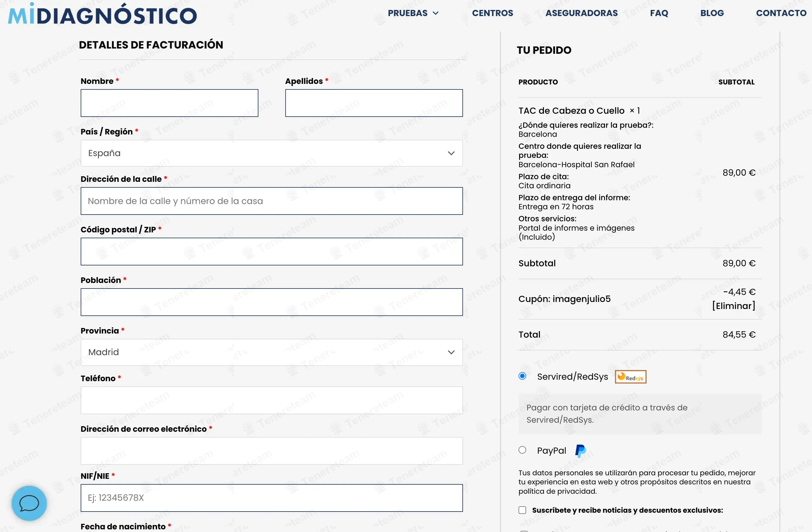Click Barcelona-Hospital San Rafael text
Screen dimensions: 812x532
tap(576, 165)
